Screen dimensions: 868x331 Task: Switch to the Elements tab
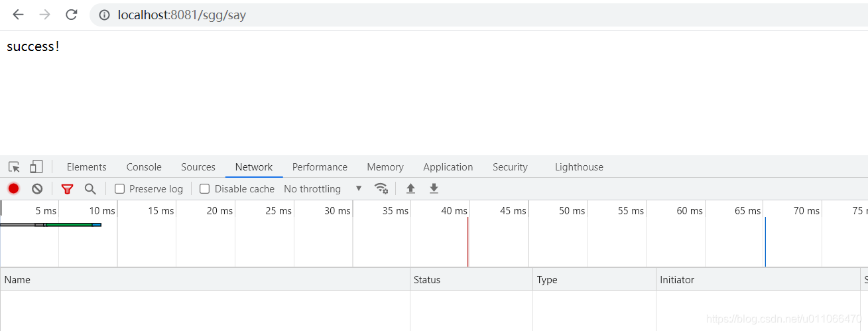pyautogui.click(x=86, y=167)
